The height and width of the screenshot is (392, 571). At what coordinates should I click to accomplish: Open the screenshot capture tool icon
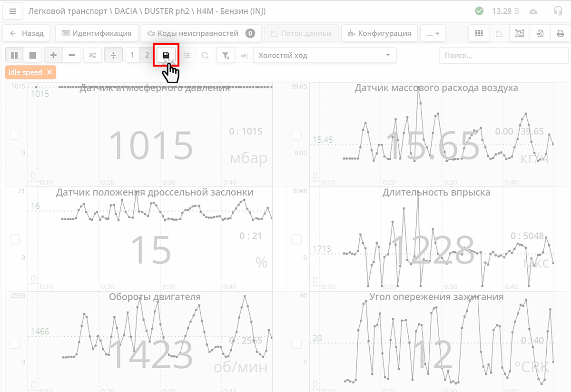click(520, 33)
